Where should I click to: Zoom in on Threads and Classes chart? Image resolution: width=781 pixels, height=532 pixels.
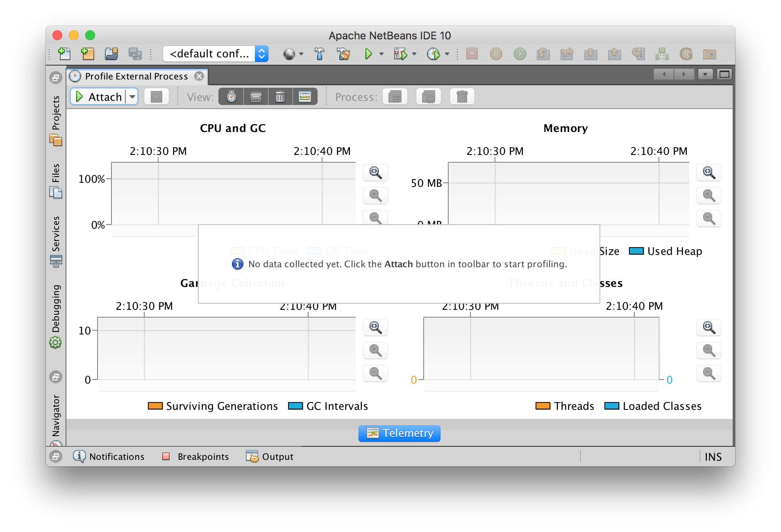709,350
